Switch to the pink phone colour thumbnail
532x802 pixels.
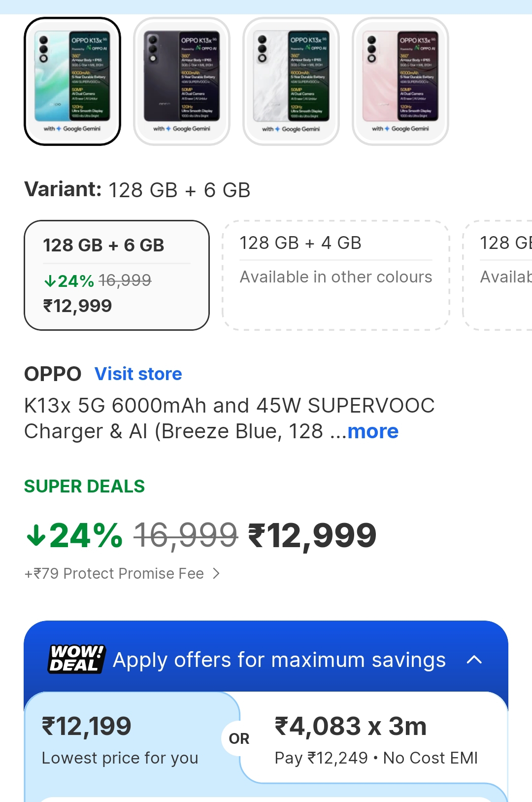click(x=400, y=81)
